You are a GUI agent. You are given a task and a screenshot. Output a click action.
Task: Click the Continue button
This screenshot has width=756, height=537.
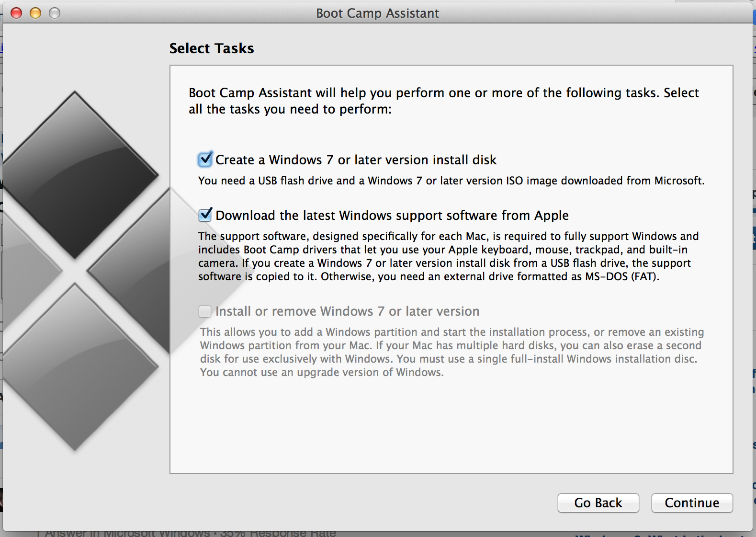click(692, 503)
